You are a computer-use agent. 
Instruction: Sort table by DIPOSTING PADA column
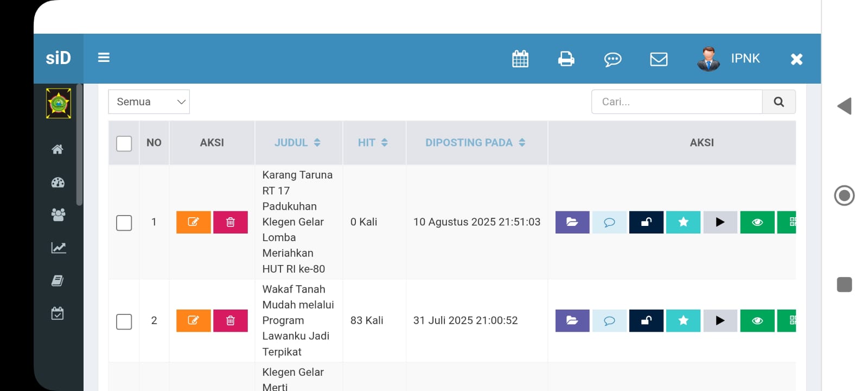coord(475,142)
